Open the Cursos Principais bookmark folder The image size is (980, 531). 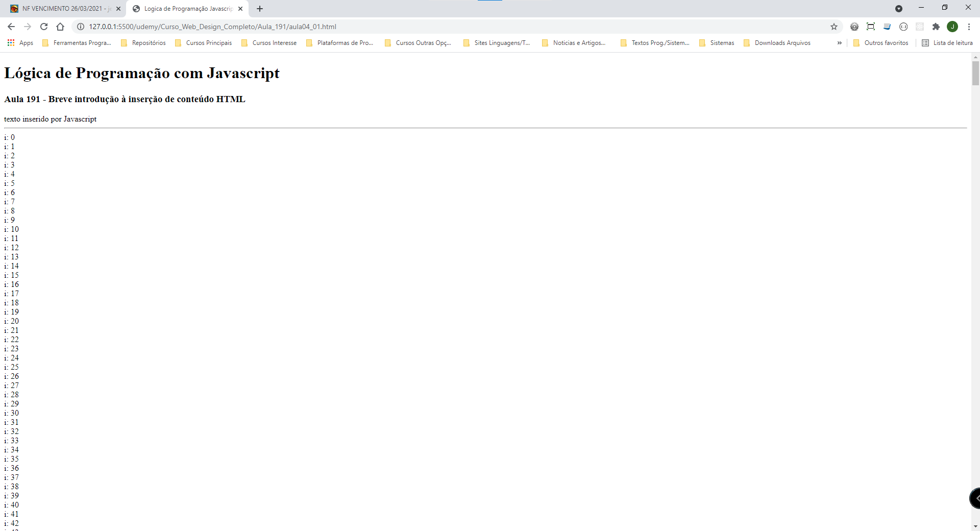204,43
